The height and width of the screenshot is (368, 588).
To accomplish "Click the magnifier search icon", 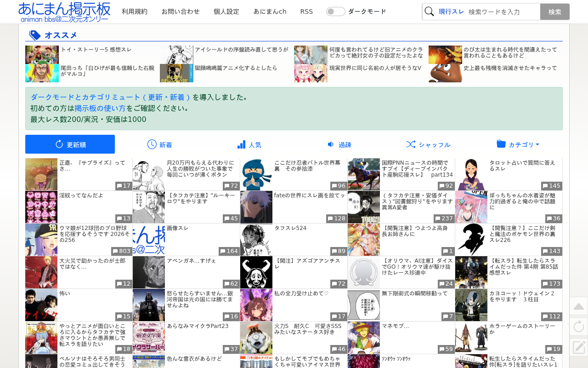I will (429, 11).
